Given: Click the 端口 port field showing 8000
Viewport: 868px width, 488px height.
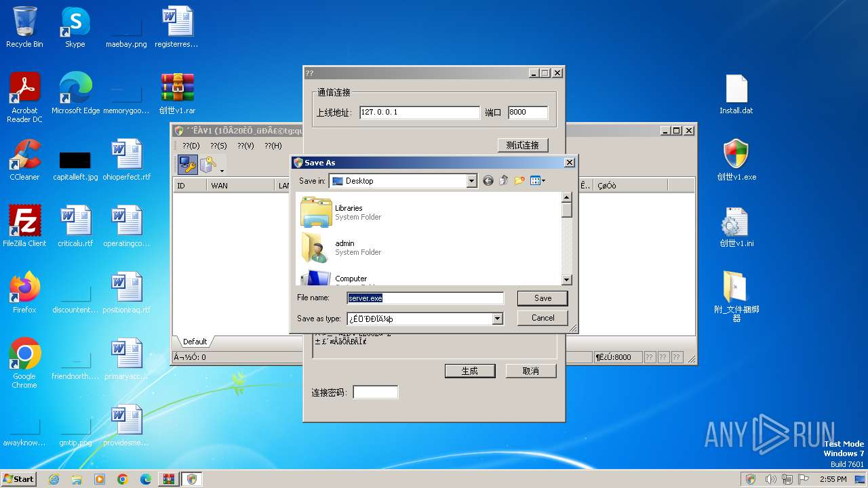Looking at the screenshot, I should pyautogui.click(x=528, y=113).
